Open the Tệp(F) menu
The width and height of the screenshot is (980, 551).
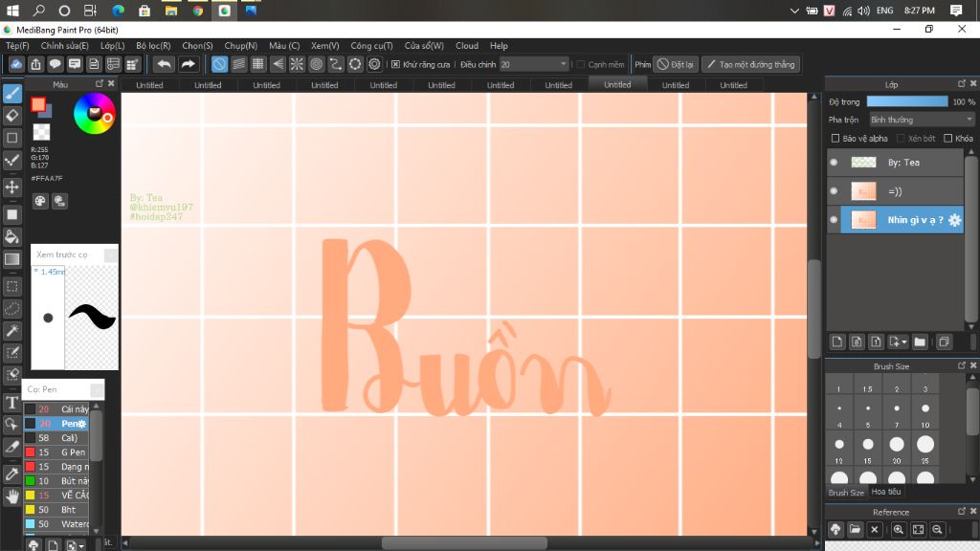pyautogui.click(x=17, y=46)
